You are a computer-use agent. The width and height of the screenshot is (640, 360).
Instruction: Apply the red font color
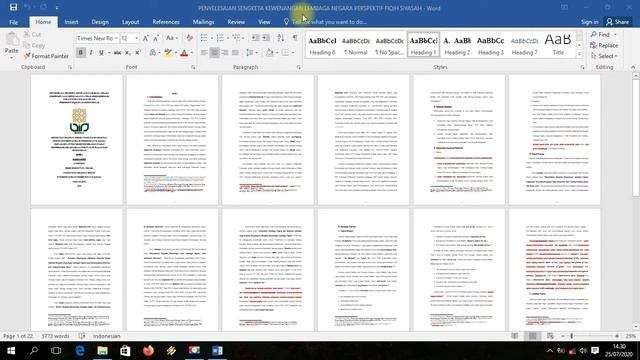tap(184, 53)
